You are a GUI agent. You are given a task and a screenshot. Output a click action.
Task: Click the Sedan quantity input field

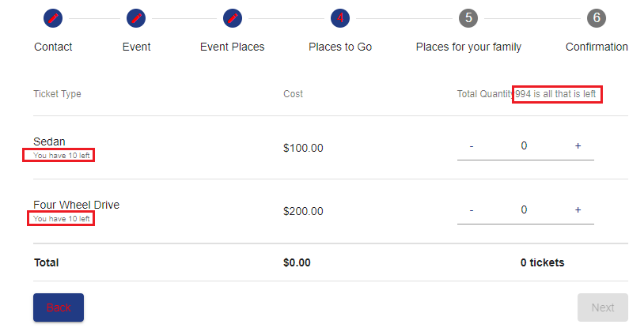click(524, 146)
